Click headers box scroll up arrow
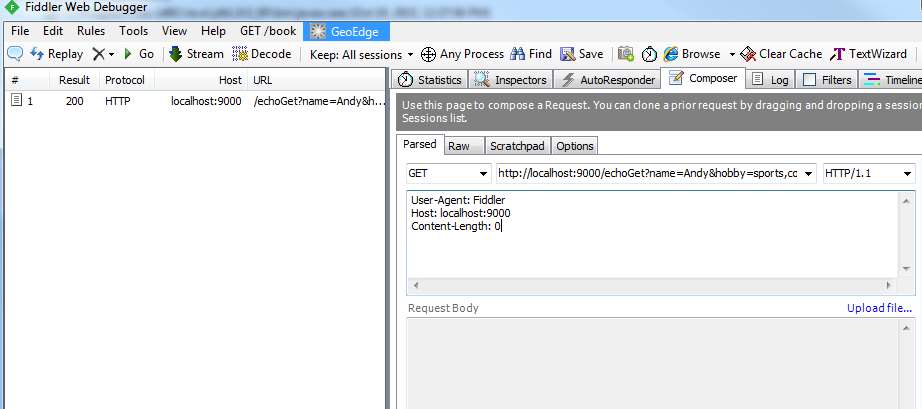 coord(906,201)
